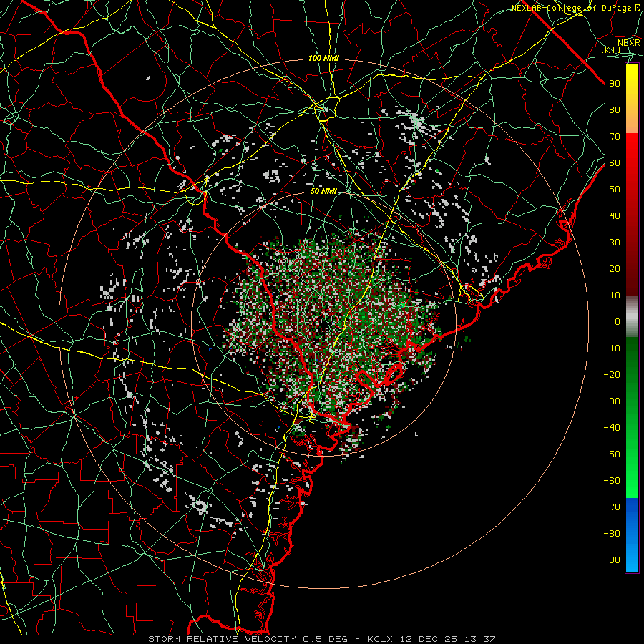Click the blue bottom segment of the velocity color bar

pos(632,535)
